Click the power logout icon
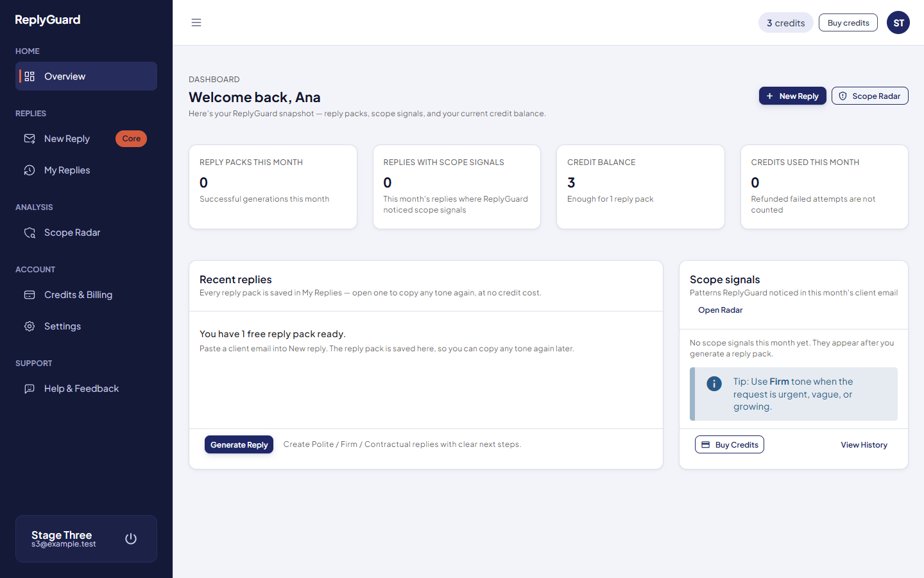The width and height of the screenshot is (924, 578). pyautogui.click(x=131, y=539)
